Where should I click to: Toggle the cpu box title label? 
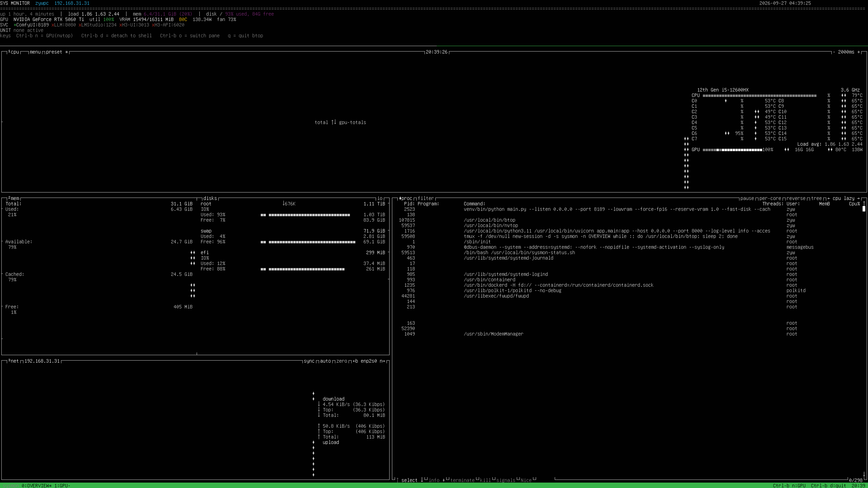[14, 52]
